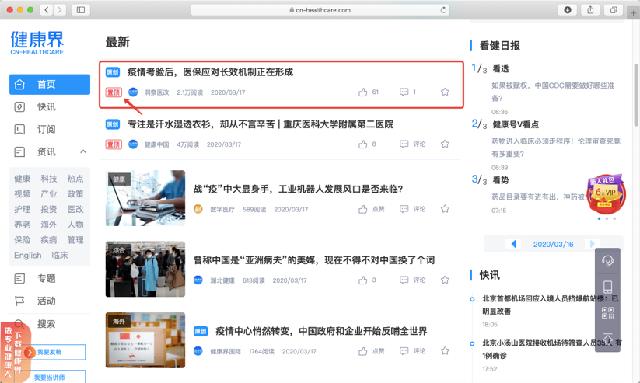Open comments on the 亚洲病夫 article
Screen dimensions: 640x383
[404, 280]
